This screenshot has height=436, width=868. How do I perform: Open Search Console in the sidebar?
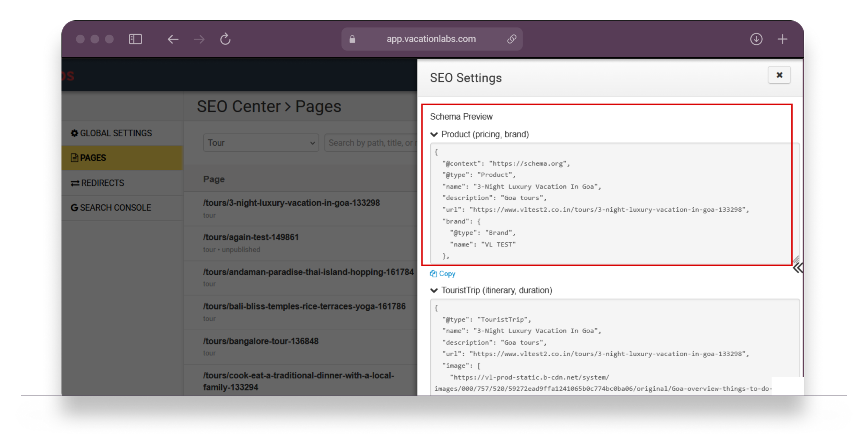[111, 208]
